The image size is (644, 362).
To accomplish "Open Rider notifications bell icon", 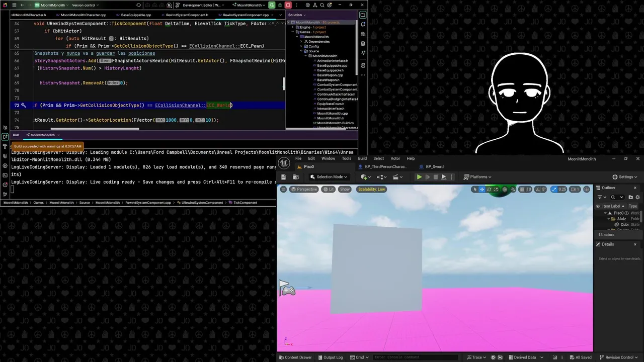I will [x=363, y=24].
